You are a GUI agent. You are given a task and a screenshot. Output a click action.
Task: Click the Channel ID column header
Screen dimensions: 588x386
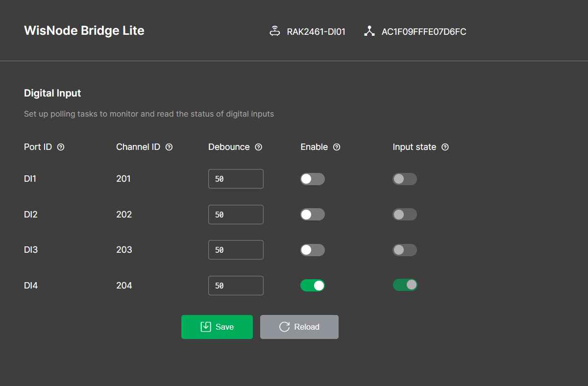tap(138, 147)
